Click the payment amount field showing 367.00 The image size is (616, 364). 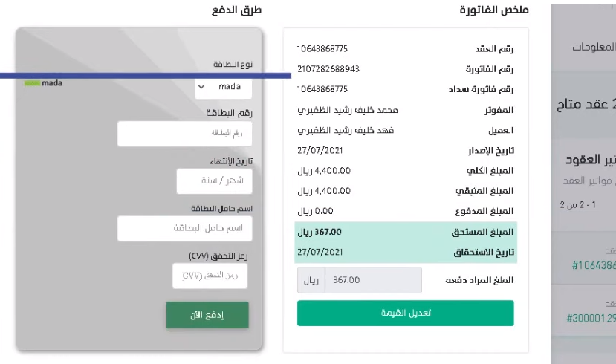tap(373, 280)
